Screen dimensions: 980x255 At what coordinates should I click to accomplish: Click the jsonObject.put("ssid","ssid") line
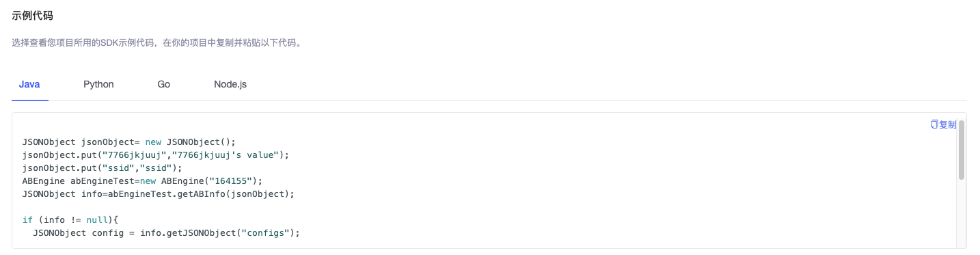pos(103,168)
